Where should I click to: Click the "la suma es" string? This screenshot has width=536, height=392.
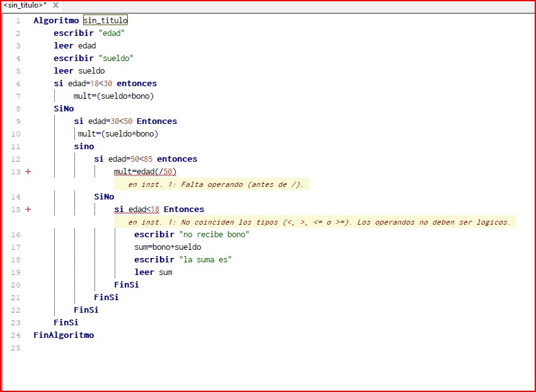205,260
